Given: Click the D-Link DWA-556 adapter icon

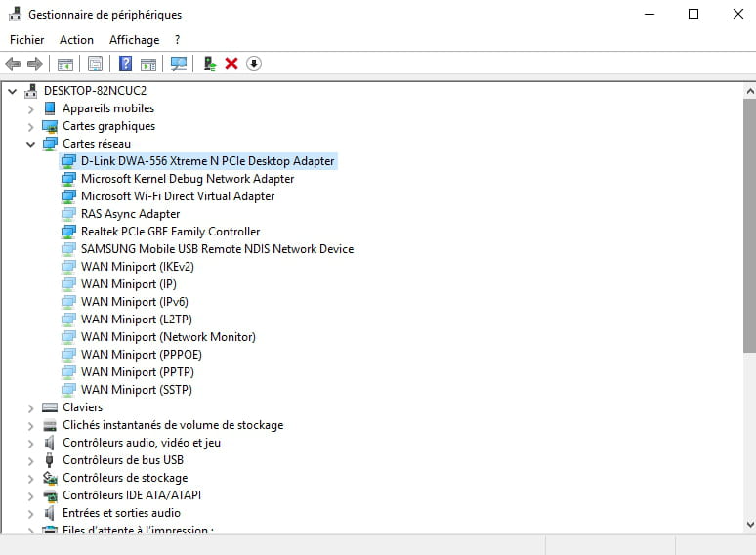Looking at the screenshot, I should tap(68, 161).
